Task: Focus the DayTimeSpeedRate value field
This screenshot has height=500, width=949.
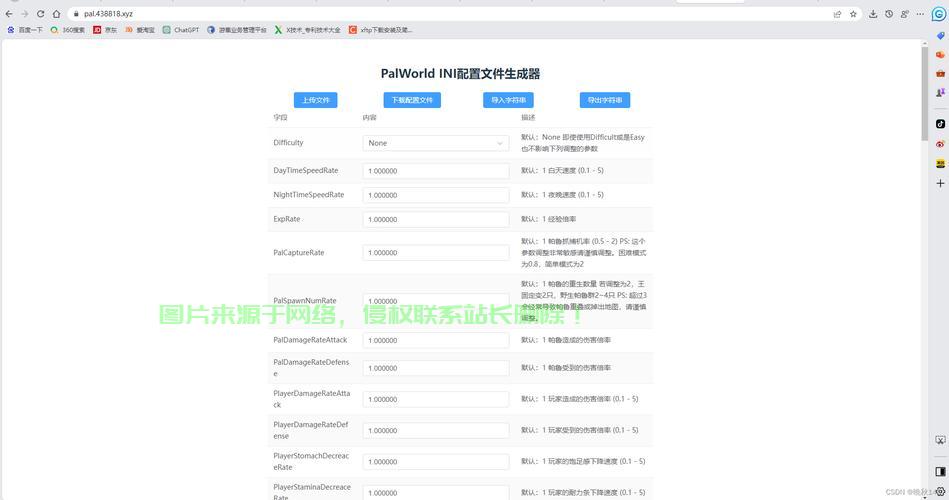Action: (436, 171)
